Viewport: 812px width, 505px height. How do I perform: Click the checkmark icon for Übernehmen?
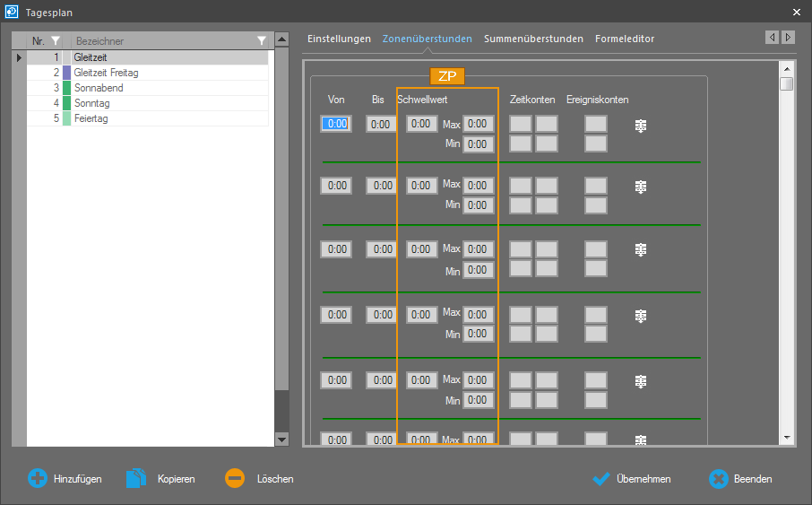601,479
